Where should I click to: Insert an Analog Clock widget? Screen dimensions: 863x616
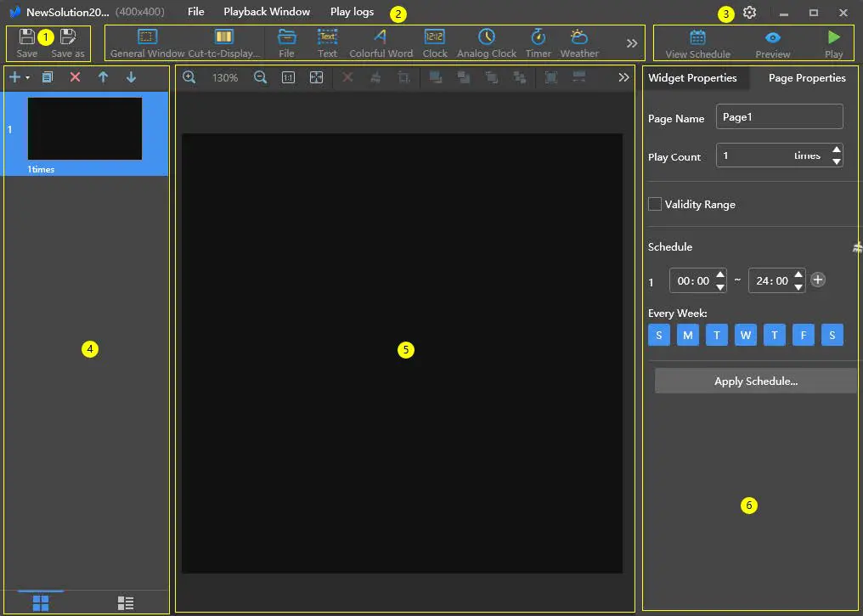[x=487, y=42]
